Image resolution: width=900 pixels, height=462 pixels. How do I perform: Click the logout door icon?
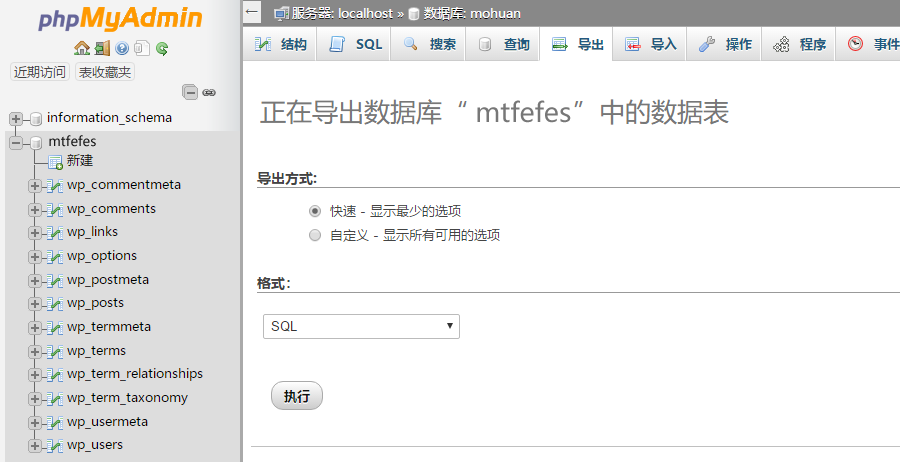pyautogui.click(x=102, y=48)
